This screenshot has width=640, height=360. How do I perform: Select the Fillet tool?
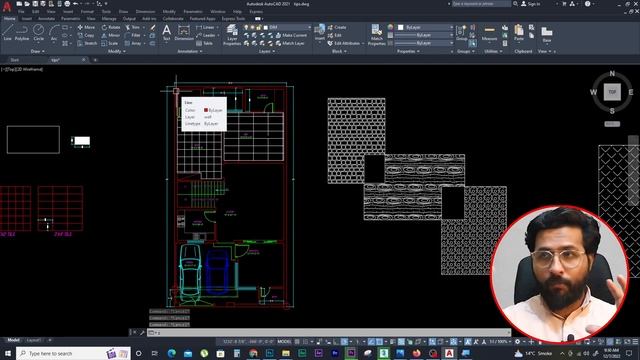click(133, 36)
